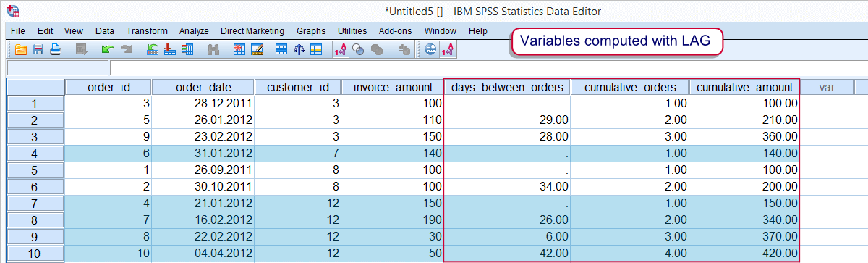868x263 pixels.
Task: Open the Analyze menu
Action: pos(194,31)
